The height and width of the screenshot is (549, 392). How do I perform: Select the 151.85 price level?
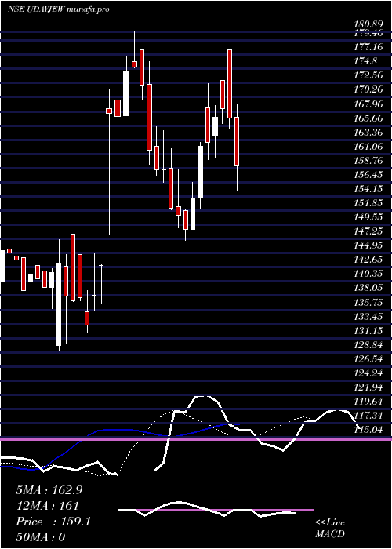(x=368, y=203)
